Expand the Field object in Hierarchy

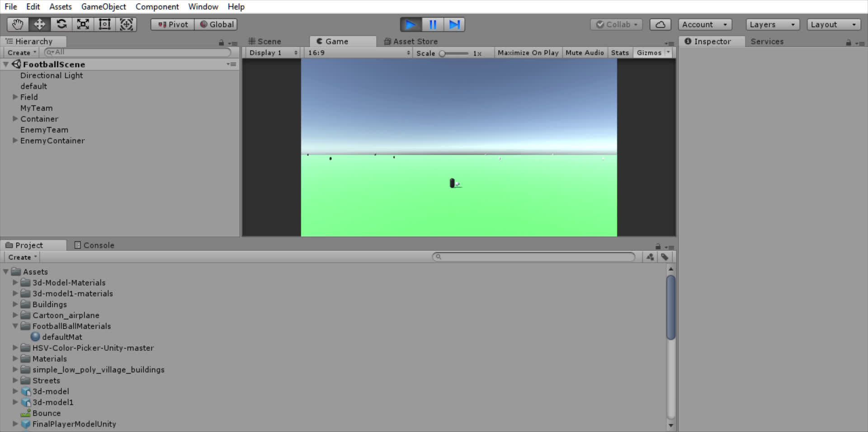15,97
